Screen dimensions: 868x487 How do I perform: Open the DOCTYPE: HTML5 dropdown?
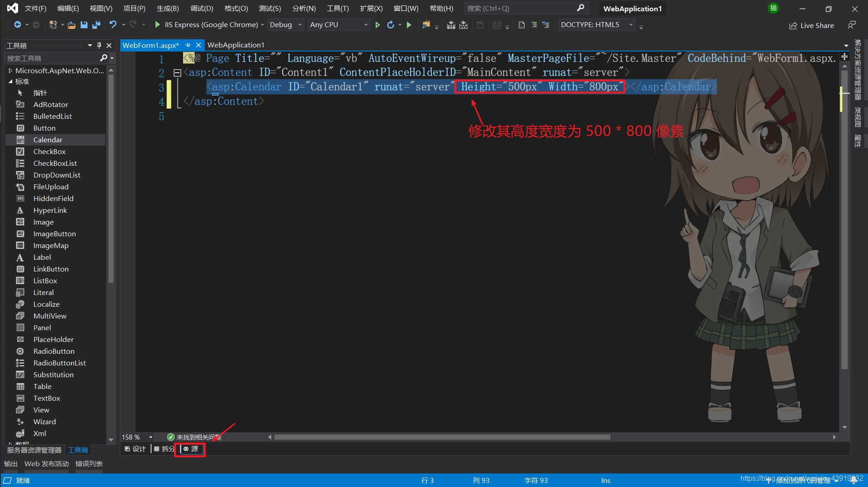point(597,25)
